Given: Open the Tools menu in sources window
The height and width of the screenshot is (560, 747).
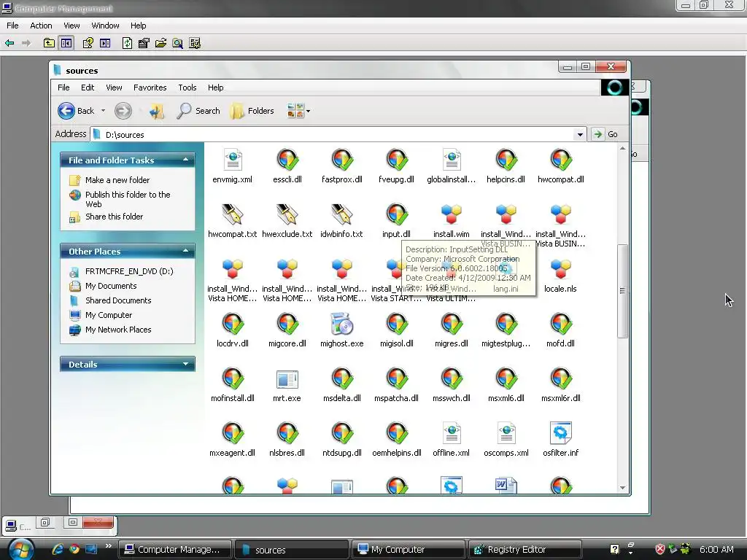Looking at the screenshot, I should 187,87.
